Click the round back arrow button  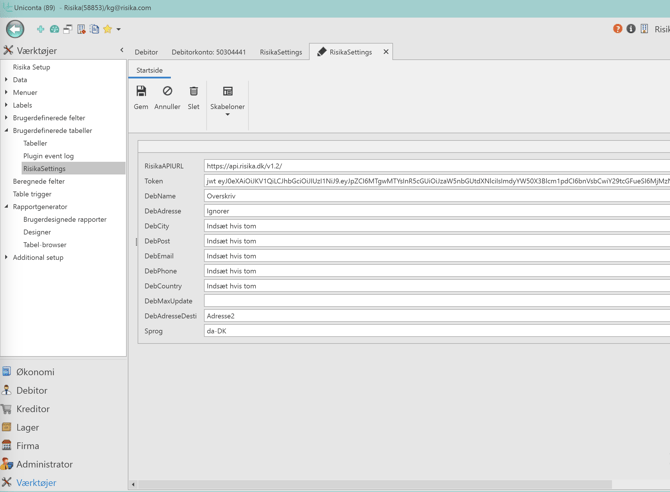(15, 29)
